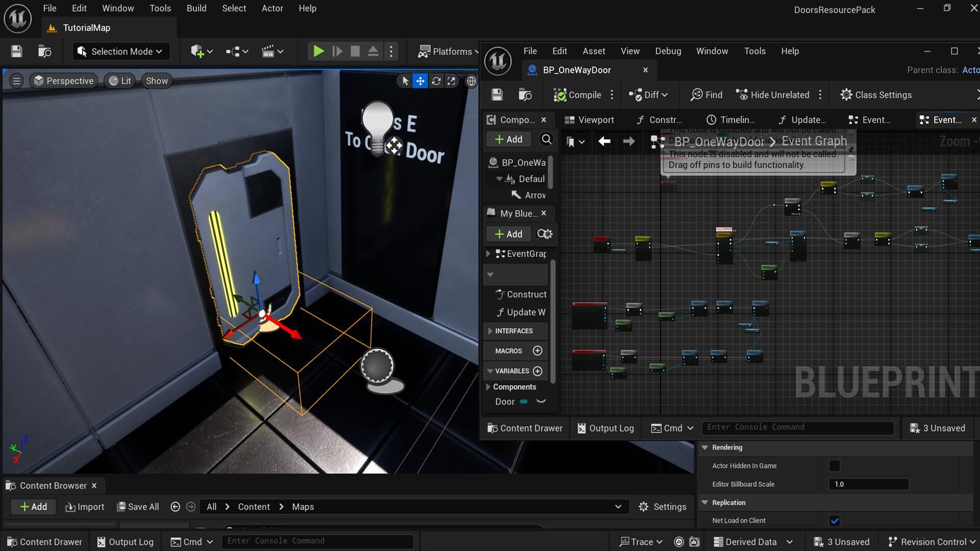Viewport: 980px width, 551px height.
Task: Open the Window menu
Action: [x=118, y=8]
